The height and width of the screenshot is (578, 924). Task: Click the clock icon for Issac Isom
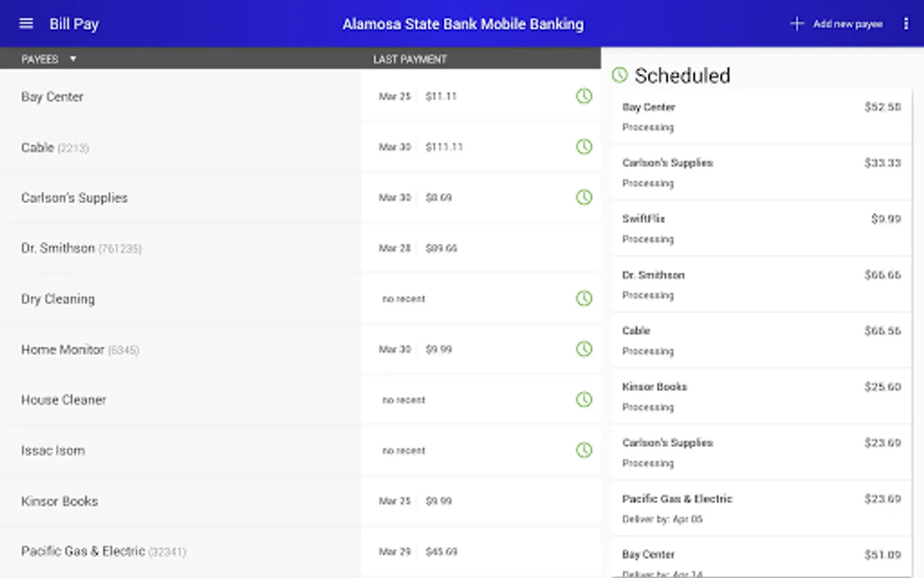click(584, 450)
